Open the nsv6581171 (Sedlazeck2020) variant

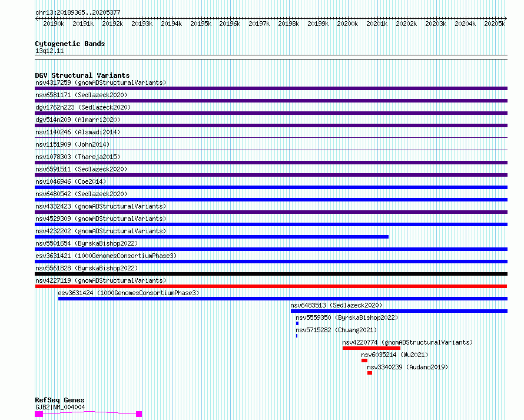tap(81, 95)
